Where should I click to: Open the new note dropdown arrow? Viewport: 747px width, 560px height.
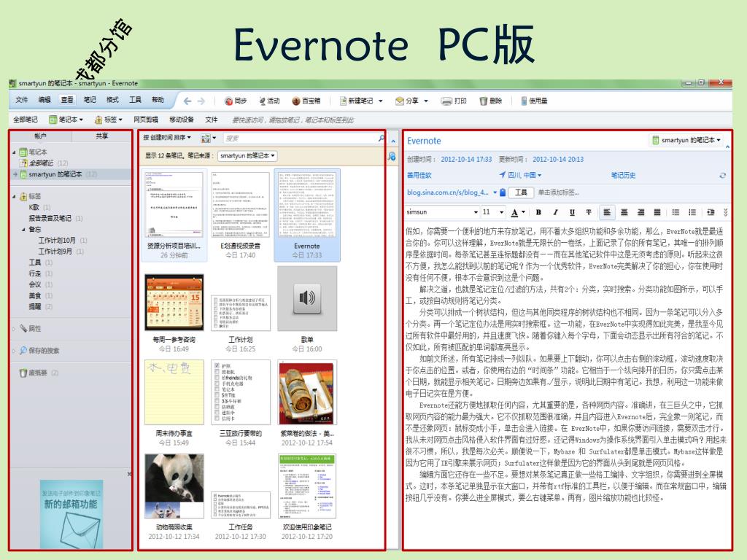pos(381,101)
